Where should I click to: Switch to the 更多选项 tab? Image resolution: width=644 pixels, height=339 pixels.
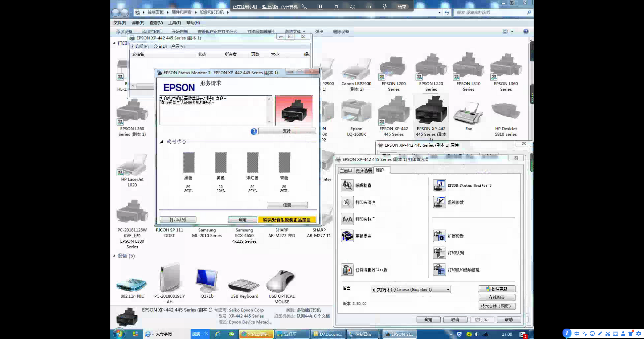[x=364, y=171]
